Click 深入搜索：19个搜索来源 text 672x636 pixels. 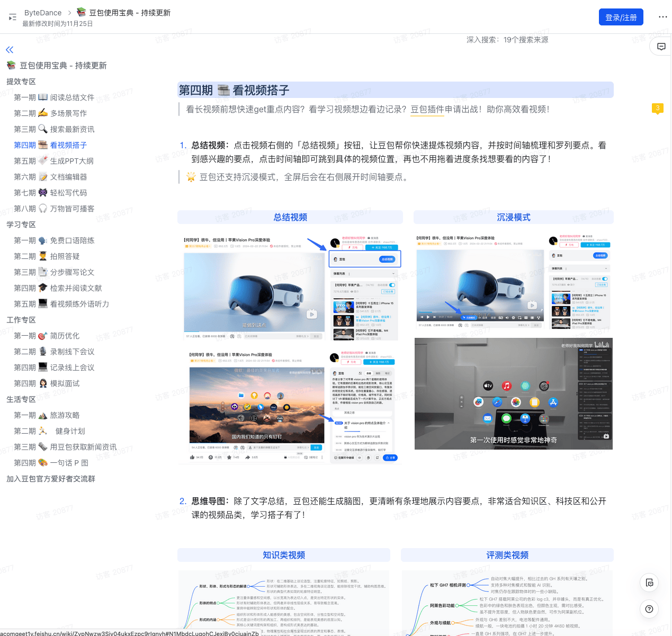pos(507,40)
